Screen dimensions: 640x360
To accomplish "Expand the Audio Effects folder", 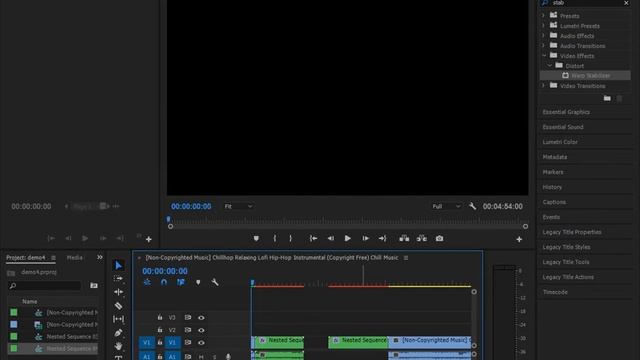I will [543, 36].
